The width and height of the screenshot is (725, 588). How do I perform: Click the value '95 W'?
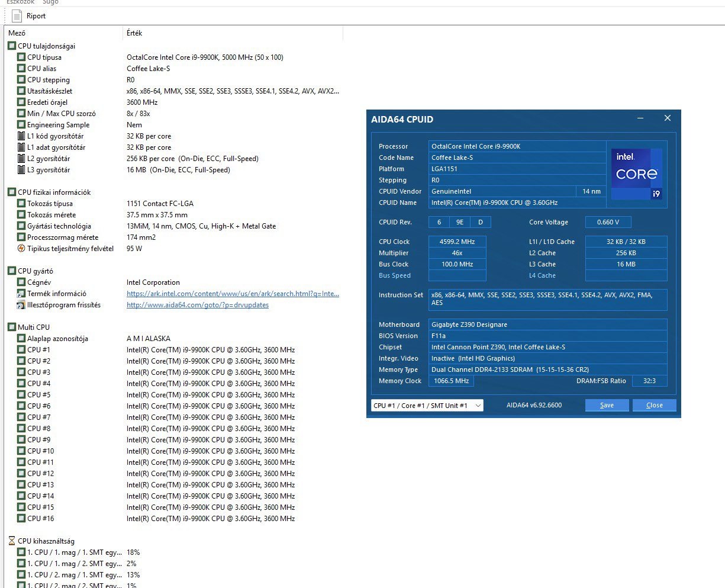pos(134,248)
